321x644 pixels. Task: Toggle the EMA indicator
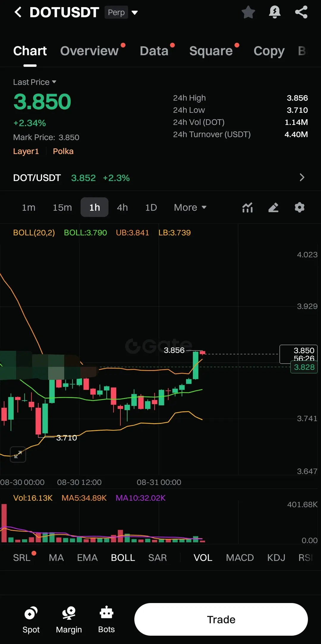[87, 558]
